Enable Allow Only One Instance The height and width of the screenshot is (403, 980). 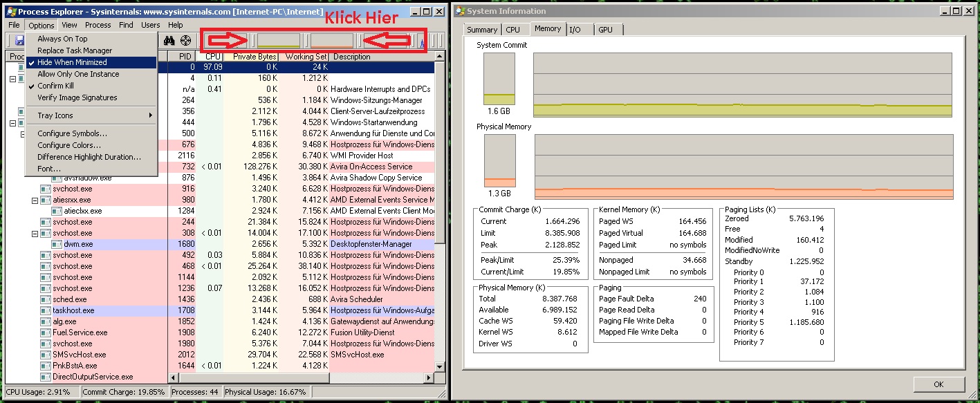tap(91, 74)
